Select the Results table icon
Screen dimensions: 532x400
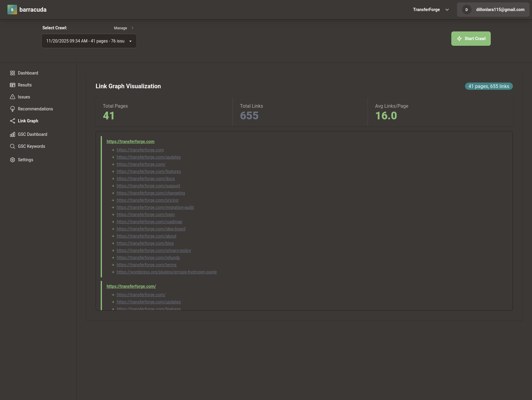(x=13, y=85)
